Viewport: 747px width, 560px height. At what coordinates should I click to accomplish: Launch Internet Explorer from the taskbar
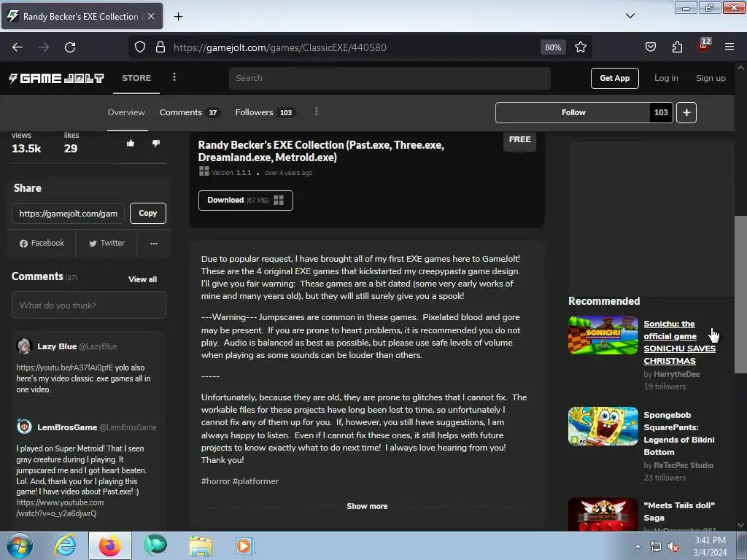[x=65, y=545]
